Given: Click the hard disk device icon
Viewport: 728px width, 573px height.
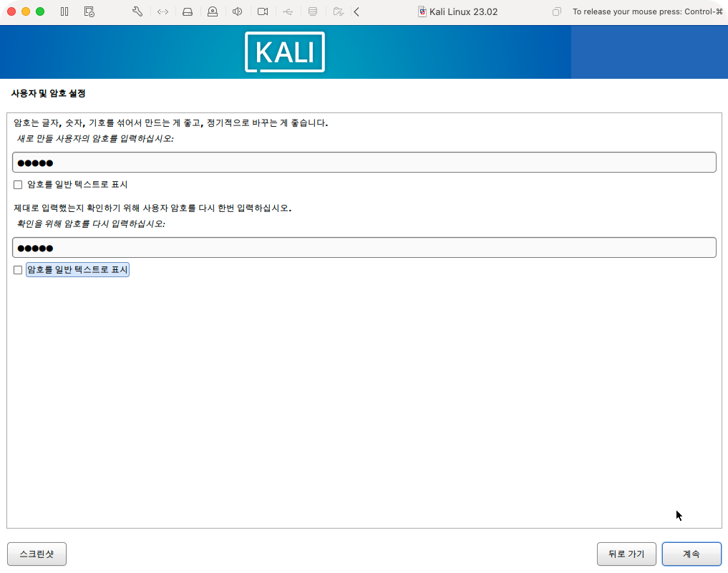Looking at the screenshot, I should pos(188,11).
